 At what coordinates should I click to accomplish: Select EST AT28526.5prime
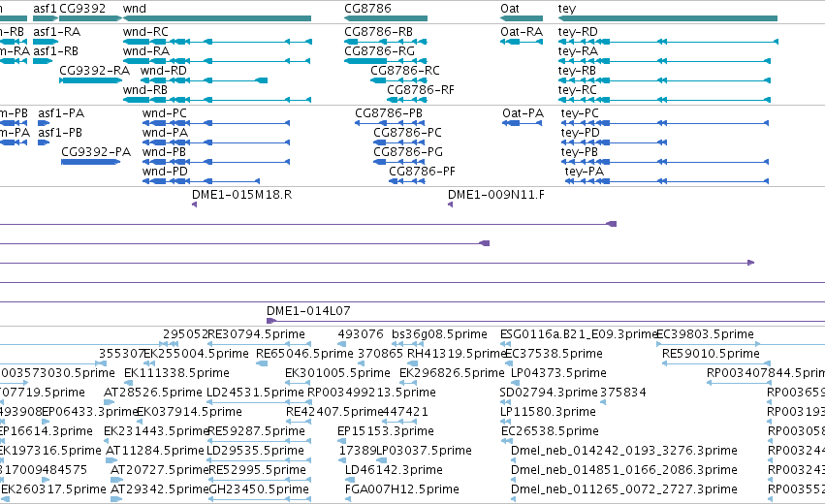tap(152, 393)
